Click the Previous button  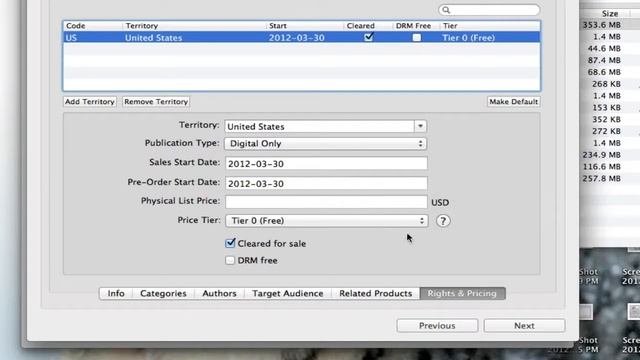click(x=437, y=326)
